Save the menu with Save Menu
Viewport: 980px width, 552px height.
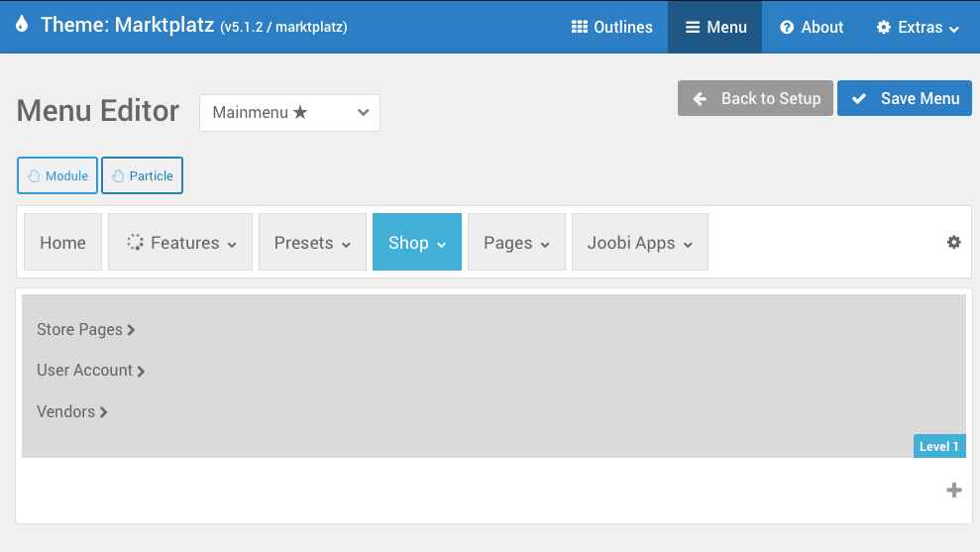905,98
